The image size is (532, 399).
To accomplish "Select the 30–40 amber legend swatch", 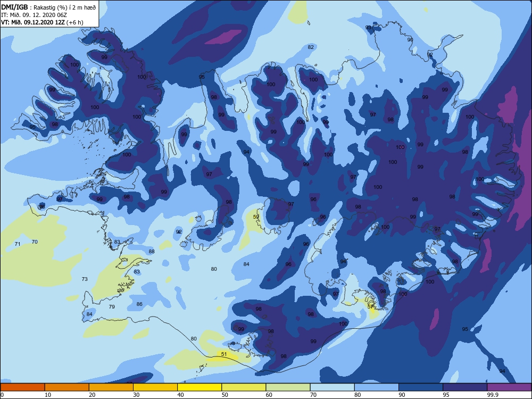I will [x=155, y=387].
